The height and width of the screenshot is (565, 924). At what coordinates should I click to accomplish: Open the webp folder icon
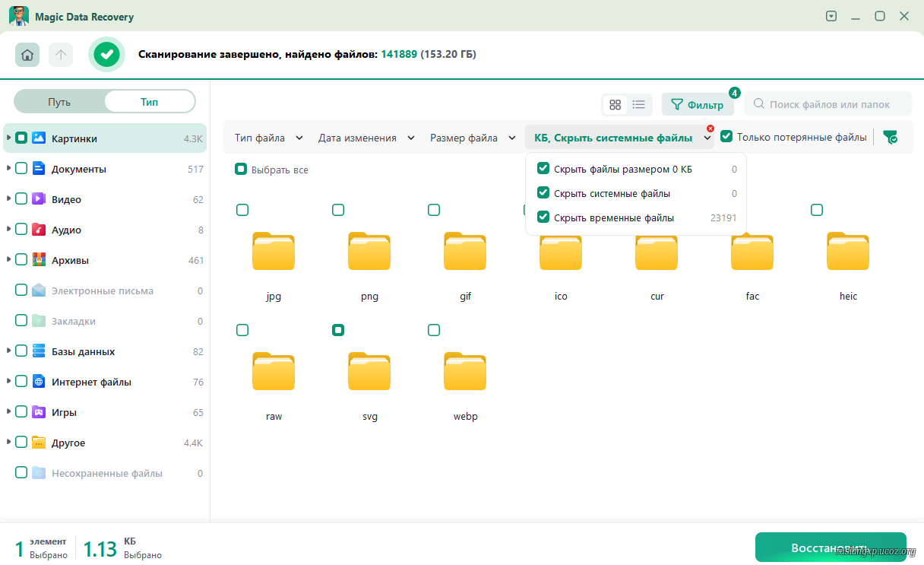[x=465, y=372]
